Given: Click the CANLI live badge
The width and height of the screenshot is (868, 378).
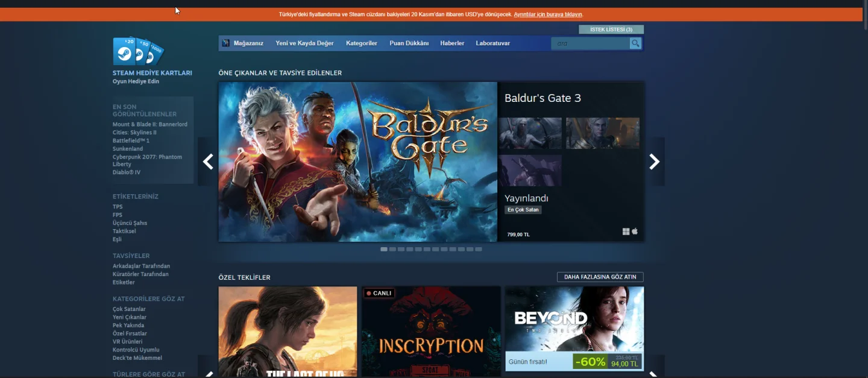Looking at the screenshot, I should pyautogui.click(x=379, y=293).
